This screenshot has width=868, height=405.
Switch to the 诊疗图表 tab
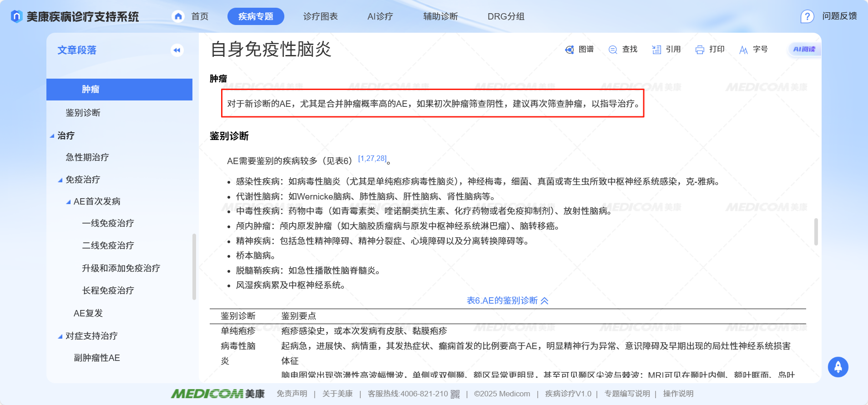click(320, 16)
